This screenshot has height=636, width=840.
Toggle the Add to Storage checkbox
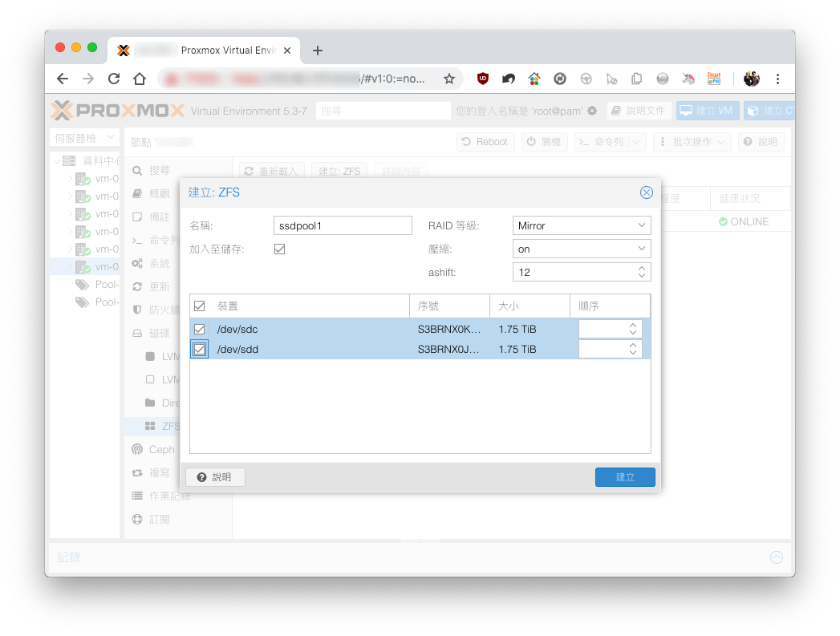point(279,249)
